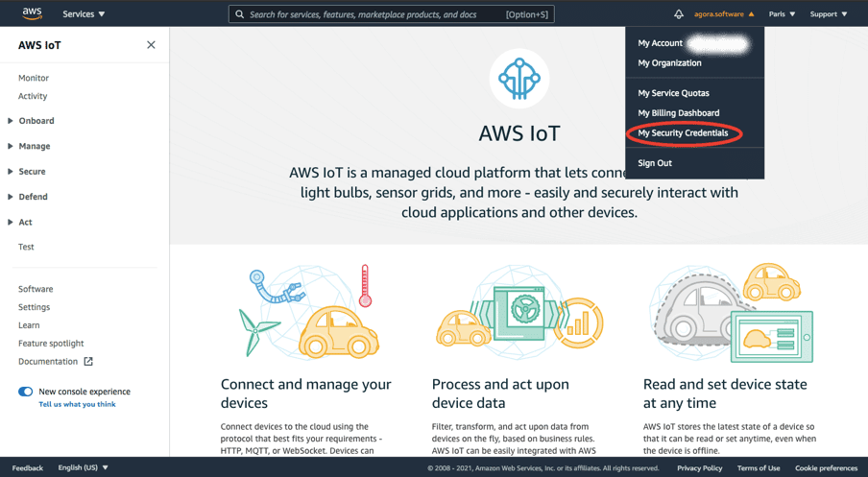Open the Services dropdown menu
This screenshot has width=868, height=477.
pyautogui.click(x=84, y=14)
